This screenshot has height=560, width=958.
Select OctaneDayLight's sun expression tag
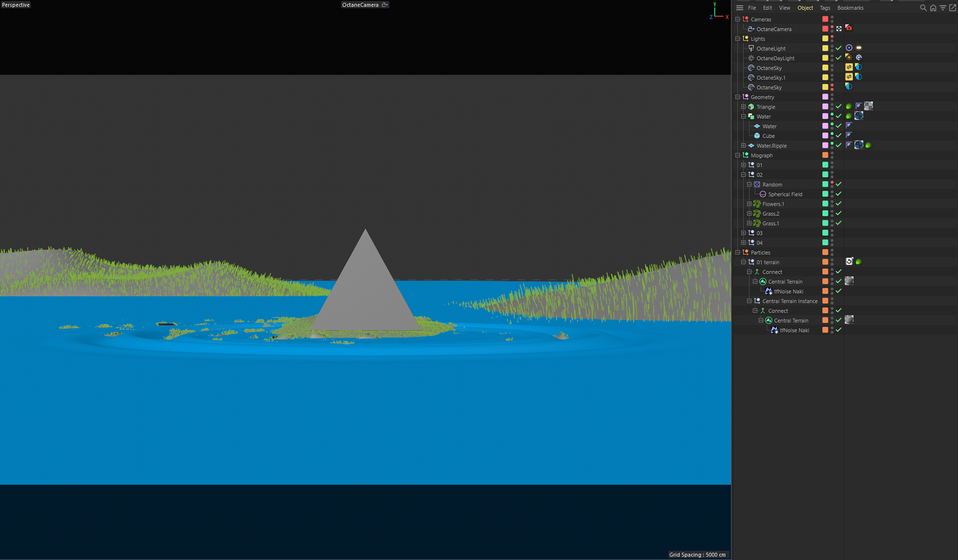849,58
